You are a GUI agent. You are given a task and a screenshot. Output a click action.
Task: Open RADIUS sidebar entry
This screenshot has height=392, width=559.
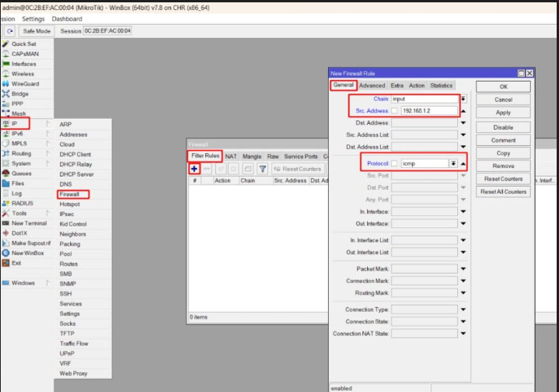(22, 203)
